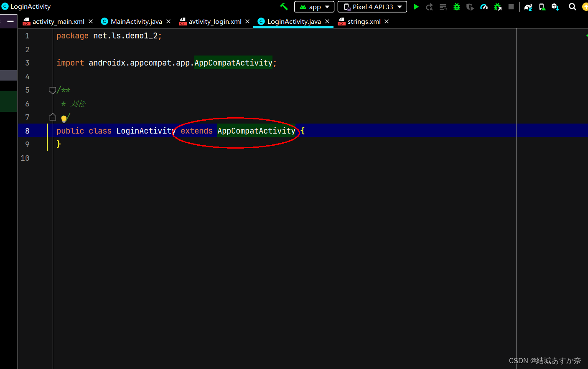Click the green inspection checkmark in editor corner
This screenshot has height=369, width=588.
[586, 36]
